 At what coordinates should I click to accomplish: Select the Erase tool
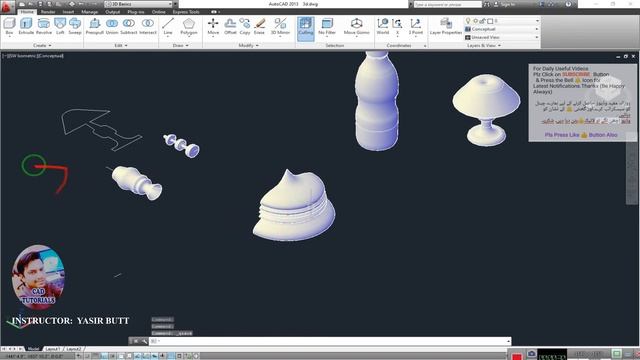[x=259, y=26]
